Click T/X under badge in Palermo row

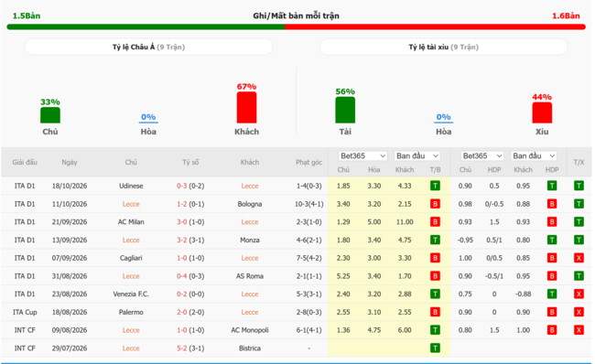(579, 312)
